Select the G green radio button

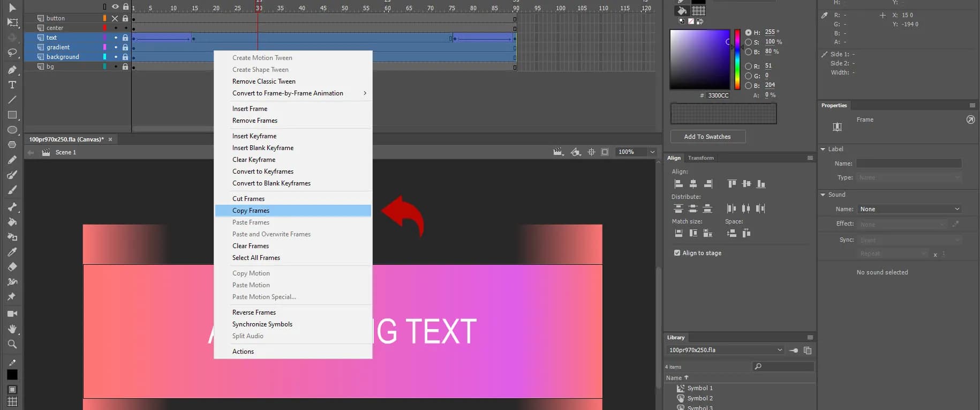748,76
